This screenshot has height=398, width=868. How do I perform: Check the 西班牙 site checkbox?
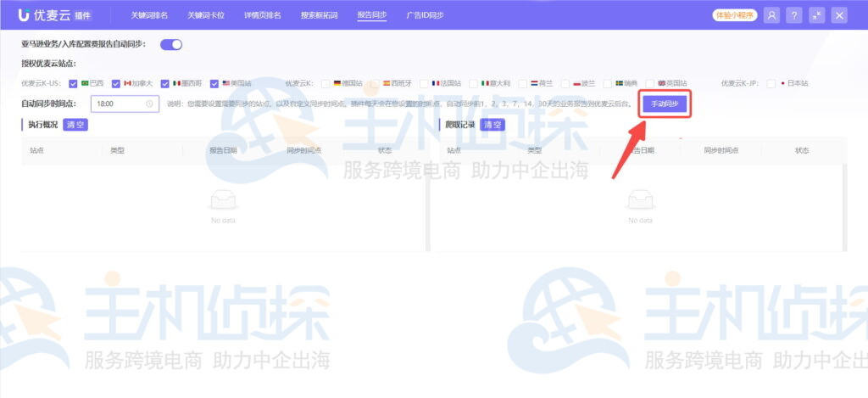[x=375, y=84]
